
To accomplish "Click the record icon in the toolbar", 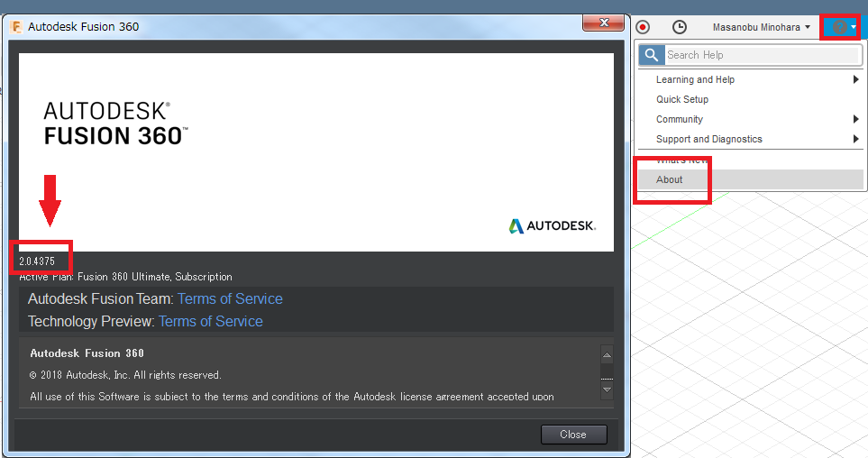I will [x=643, y=27].
